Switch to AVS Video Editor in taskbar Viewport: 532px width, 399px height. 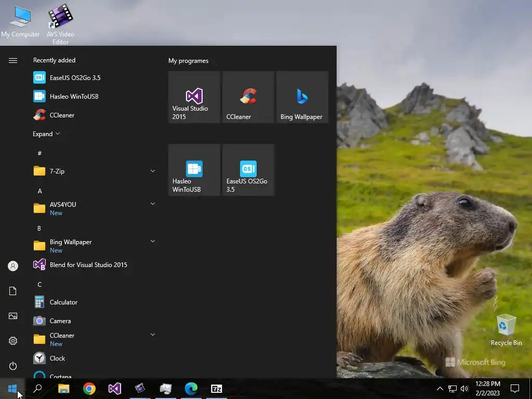click(x=140, y=389)
